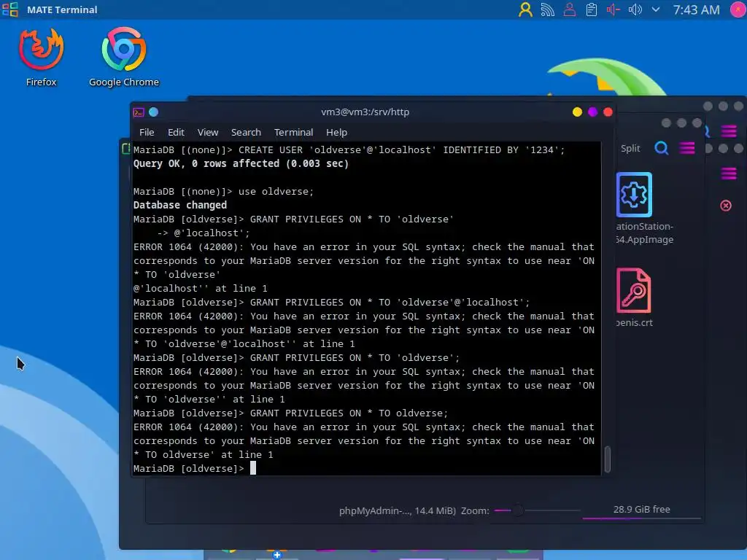The image size is (747, 560).
Task: Click the terminal vertical scrollbar handle
Action: click(x=607, y=459)
